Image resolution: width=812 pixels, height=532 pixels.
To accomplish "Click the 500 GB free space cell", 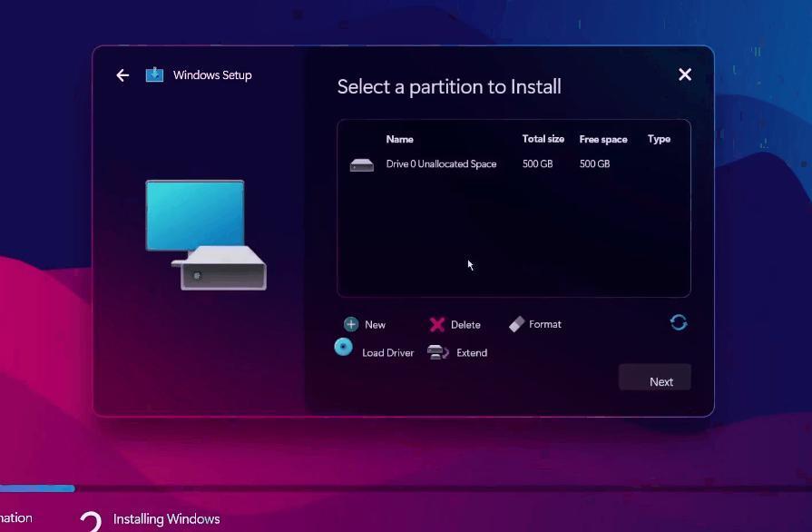I will [x=594, y=163].
